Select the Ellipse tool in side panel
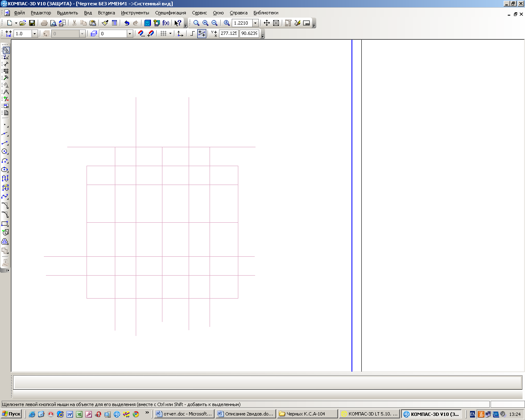The width and height of the screenshot is (525, 420). pyautogui.click(x=5, y=170)
